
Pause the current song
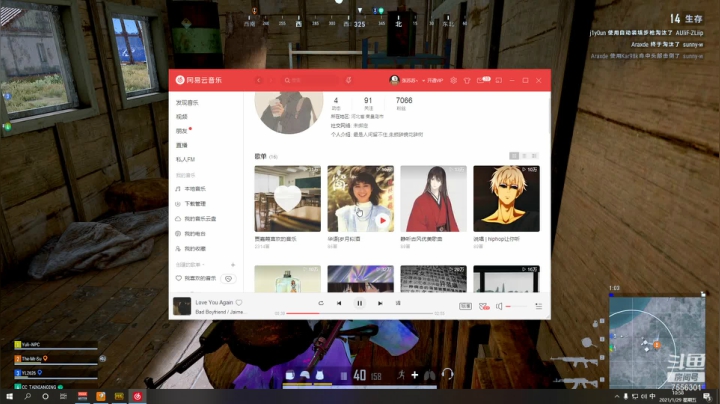(x=360, y=303)
